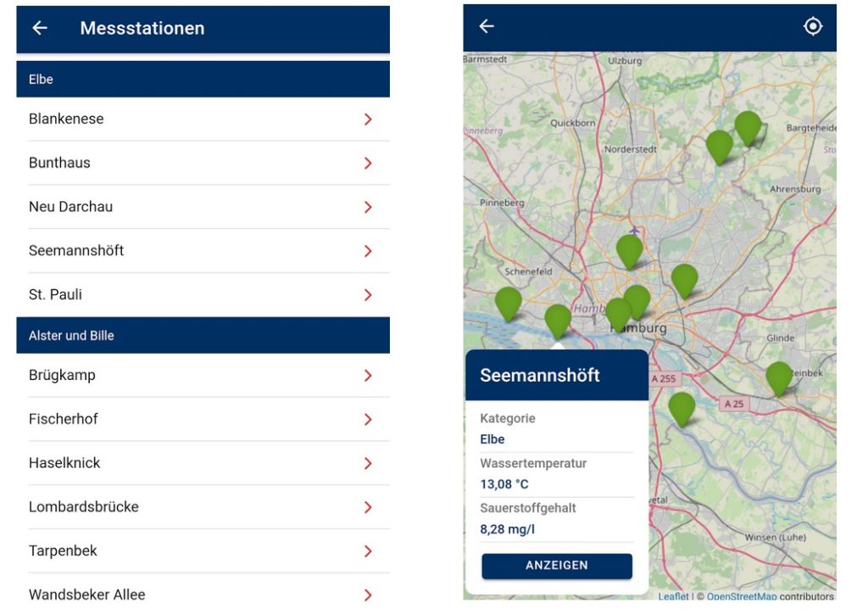Click the Messstationen title
Image resolution: width=868 pixels, height=614 pixels.
click(142, 28)
